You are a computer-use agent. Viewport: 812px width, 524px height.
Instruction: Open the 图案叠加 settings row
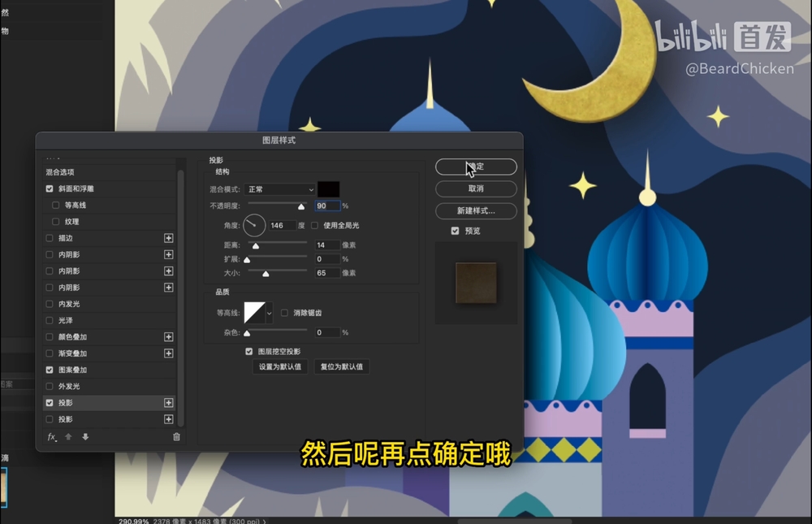(x=110, y=370)
